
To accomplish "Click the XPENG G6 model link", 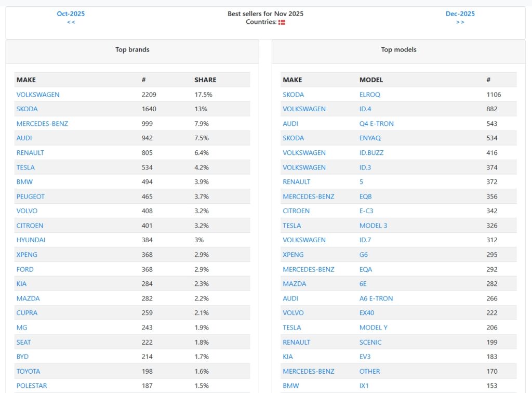I will tap(364, 255).
